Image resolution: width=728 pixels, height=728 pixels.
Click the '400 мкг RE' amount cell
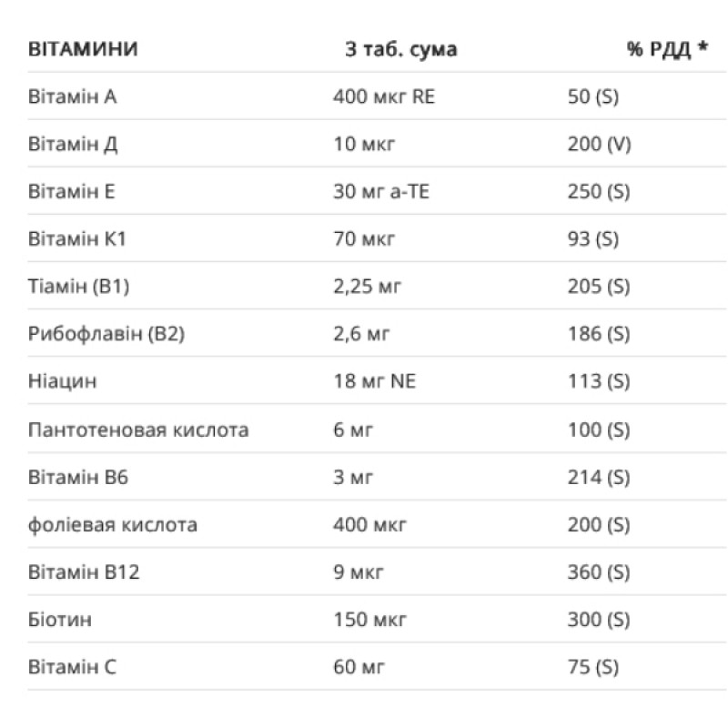(384, 96)
